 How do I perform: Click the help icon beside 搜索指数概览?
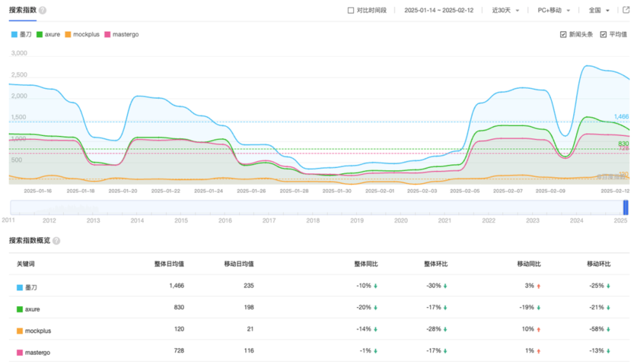click(56, 241)
